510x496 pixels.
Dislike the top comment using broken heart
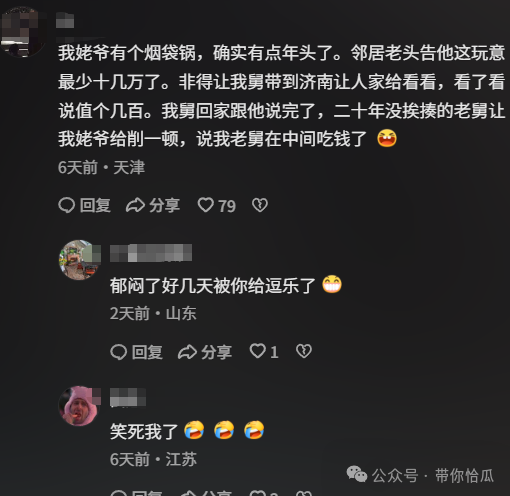(260, 205)
